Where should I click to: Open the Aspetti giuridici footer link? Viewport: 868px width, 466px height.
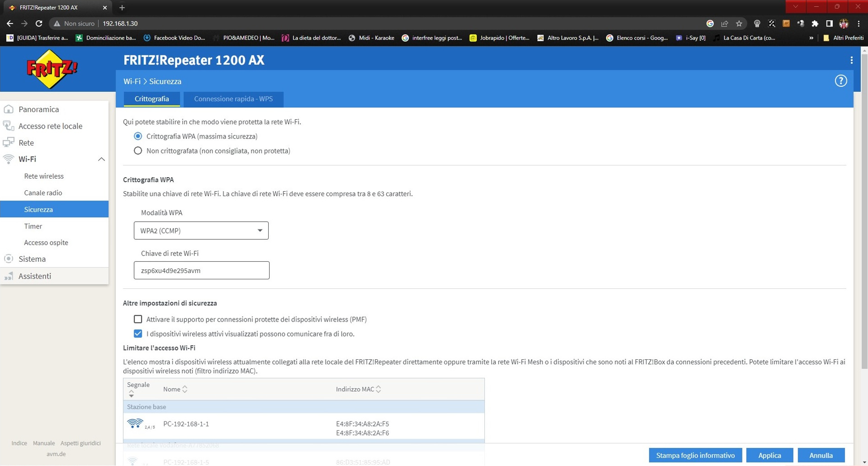pyautogui.click(x=81, y=443)
